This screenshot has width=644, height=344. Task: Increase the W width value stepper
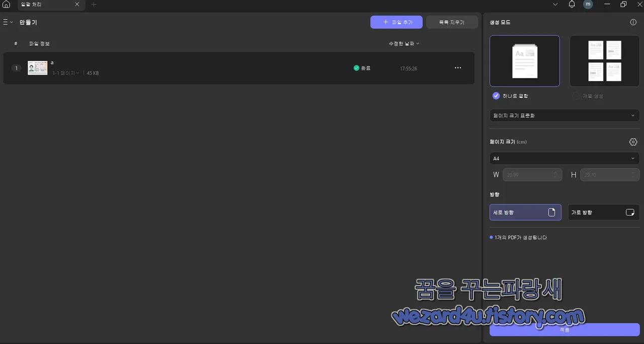pos(555,173)
